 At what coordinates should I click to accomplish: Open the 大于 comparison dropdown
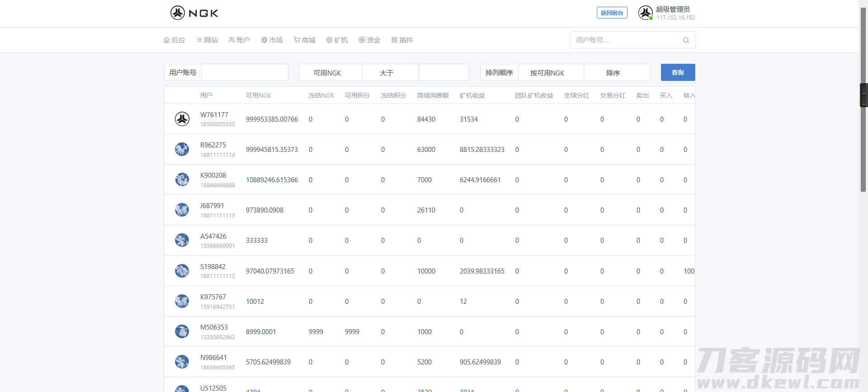click(390, 73)
